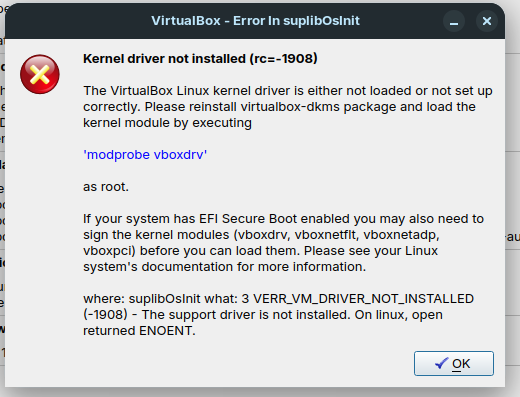Close the VirtualBox error dialog with X

click(x=487, y=21)
